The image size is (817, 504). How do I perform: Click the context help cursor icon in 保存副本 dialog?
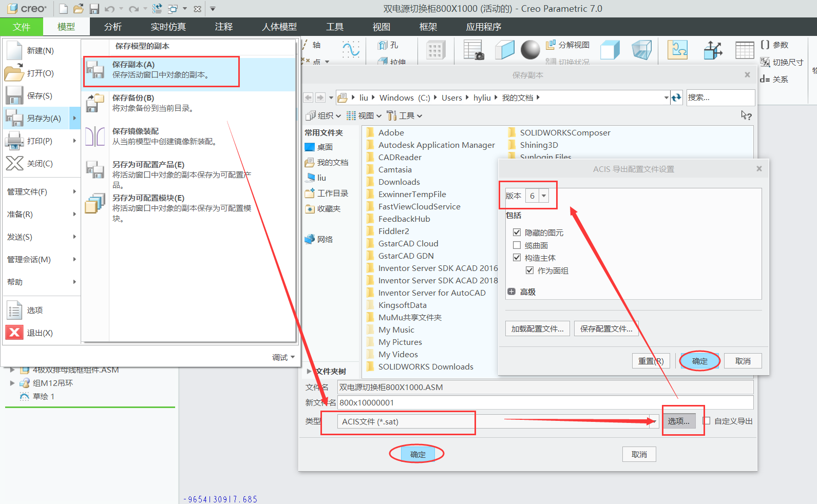[x=746, y=115]
